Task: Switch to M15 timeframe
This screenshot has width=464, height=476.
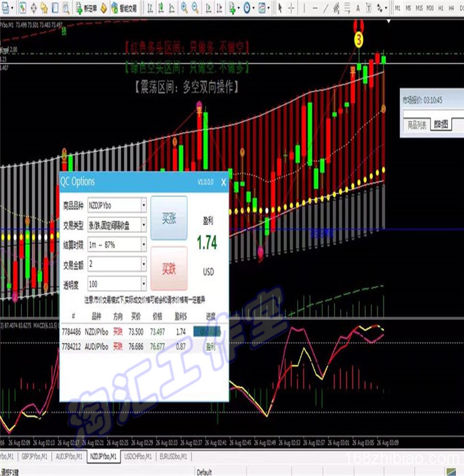Action: pos(419,8)
